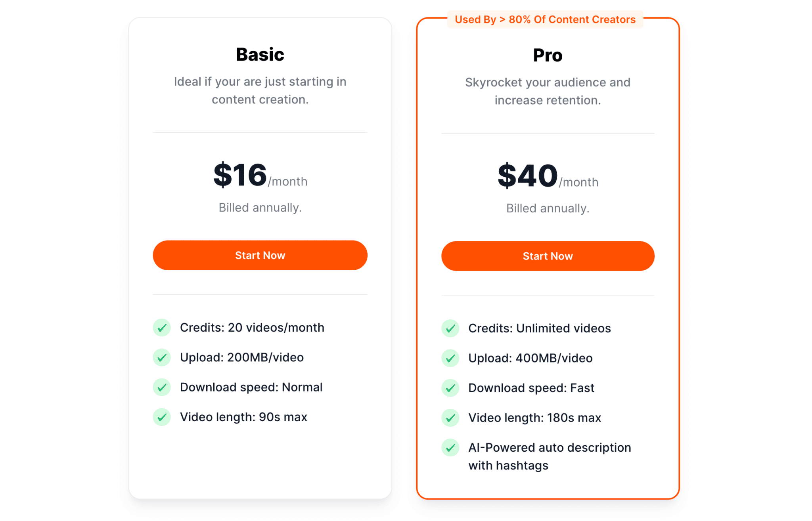
Task: Click checkmark beside Download speed: Normal
Action: point(162,387)
